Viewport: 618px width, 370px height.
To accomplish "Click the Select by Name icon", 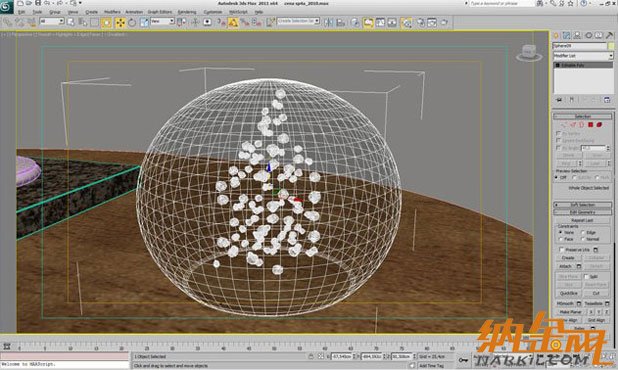I will [83, 22].
